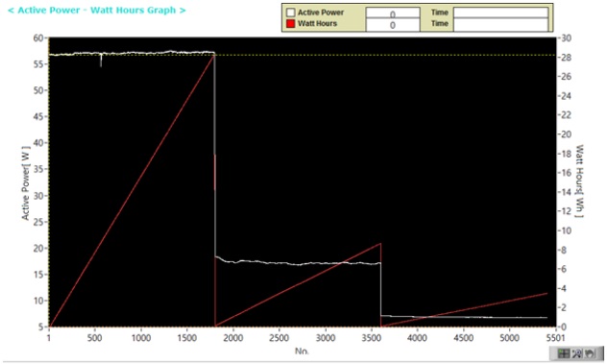608x364 pixels.
Task: Click the Time field beside Watt Hours
Action: [500, 24]
